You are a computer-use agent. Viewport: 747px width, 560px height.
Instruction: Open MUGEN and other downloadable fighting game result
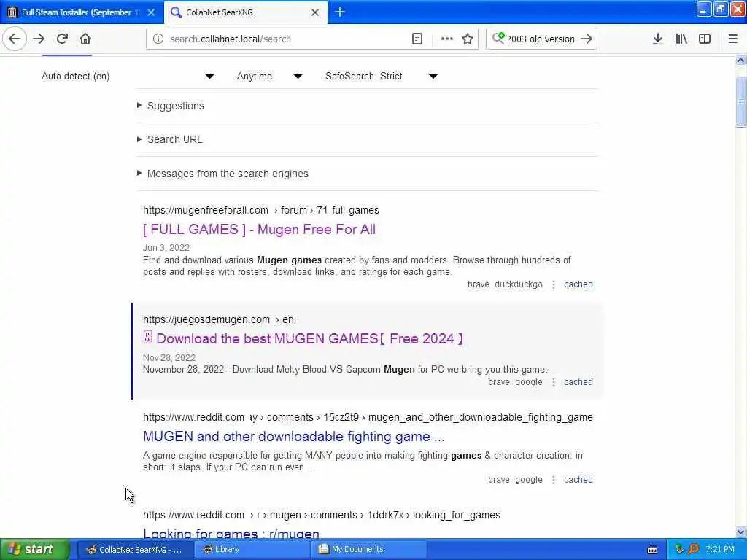(x=293, y=437)
